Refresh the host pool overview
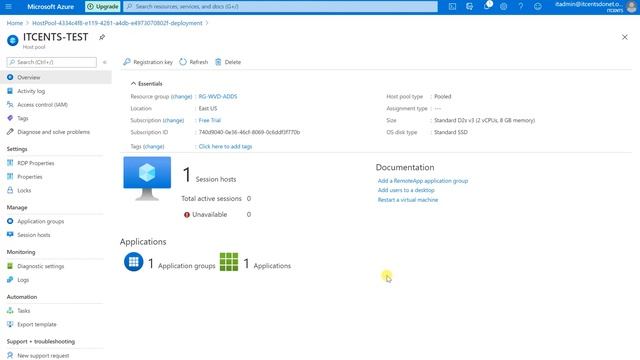The image size is (640, 360). pyautogui.click(x=193, y=62)
